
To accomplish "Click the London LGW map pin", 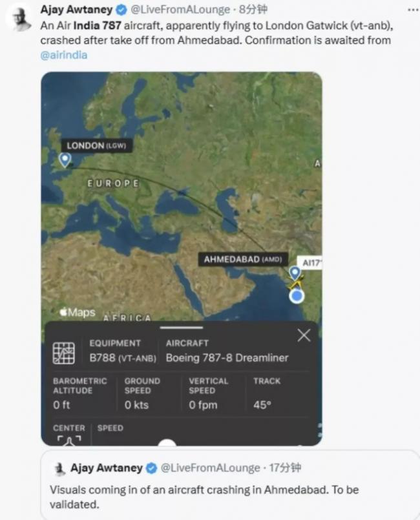I will pos(65,160).
